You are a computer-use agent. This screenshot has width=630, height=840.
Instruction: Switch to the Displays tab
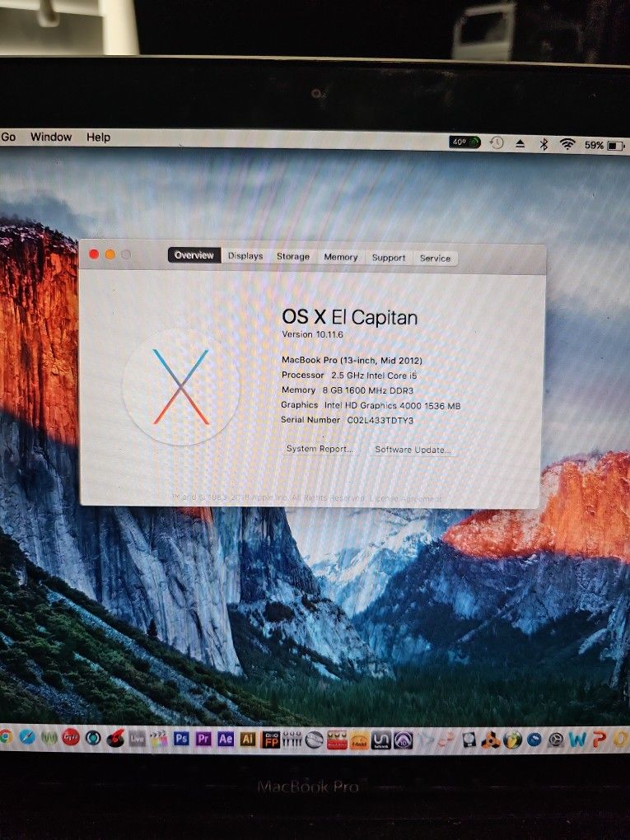(245, 256)
